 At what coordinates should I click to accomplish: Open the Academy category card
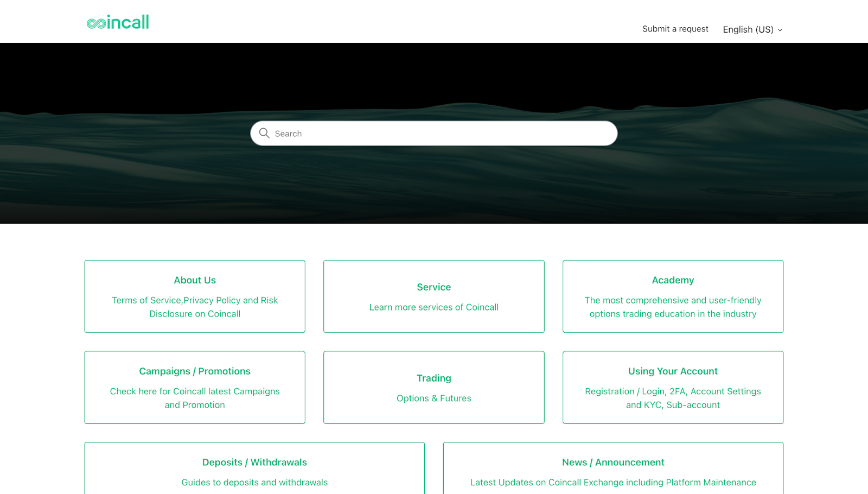673,296
